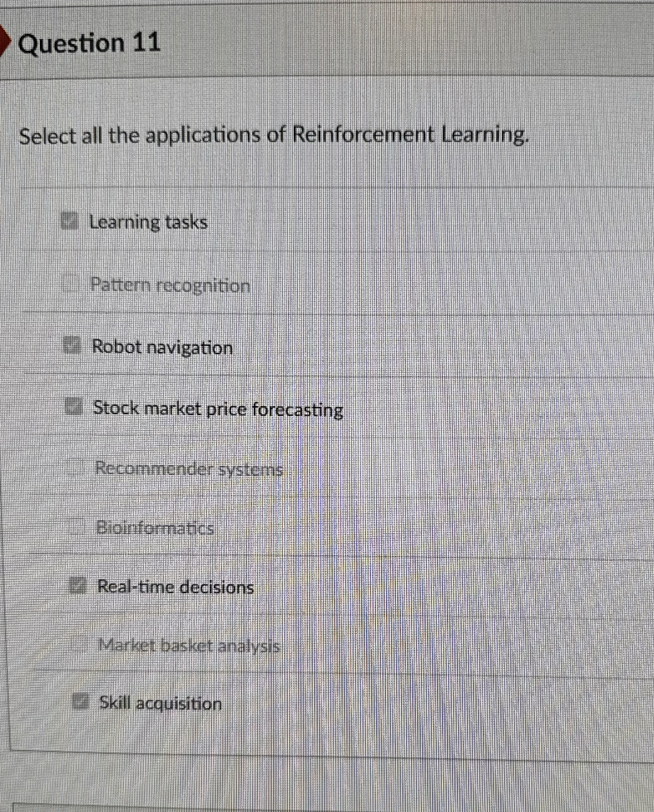Uncheck the "Skill acquisition" checkbox

(x=81, y=701)
